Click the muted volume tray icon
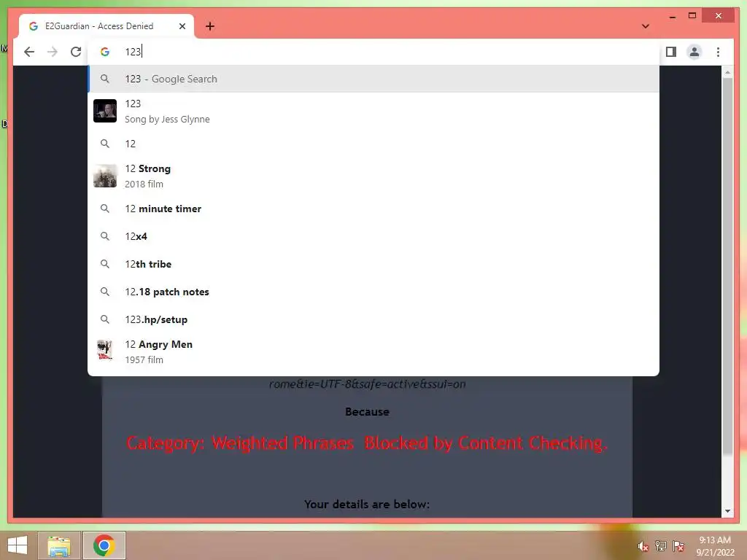Image resolution: width=747 pixels, height=560 pixels. tap(643, 546)
